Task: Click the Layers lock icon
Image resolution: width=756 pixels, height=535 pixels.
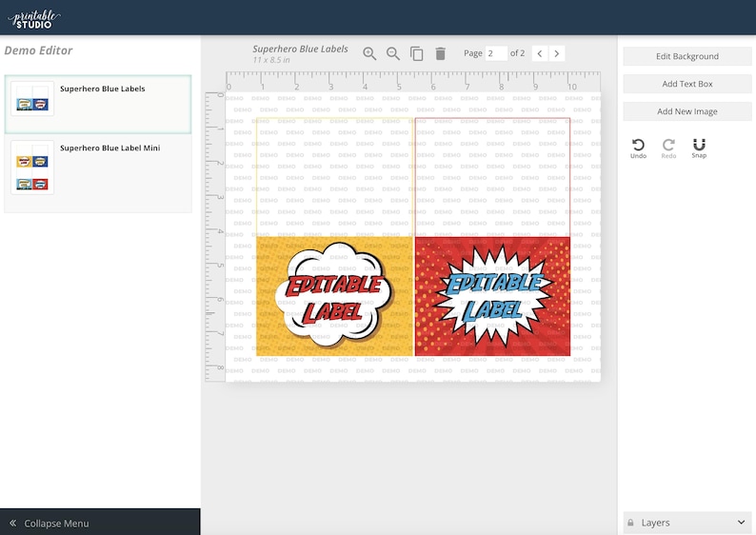Action: coord(630,523)
